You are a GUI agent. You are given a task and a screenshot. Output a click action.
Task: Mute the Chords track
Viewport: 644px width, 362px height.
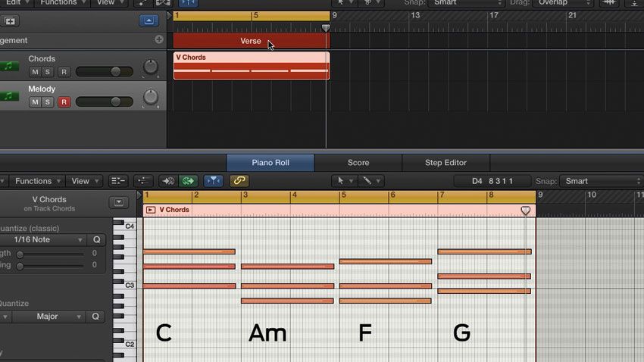click(x=35, y=72)
